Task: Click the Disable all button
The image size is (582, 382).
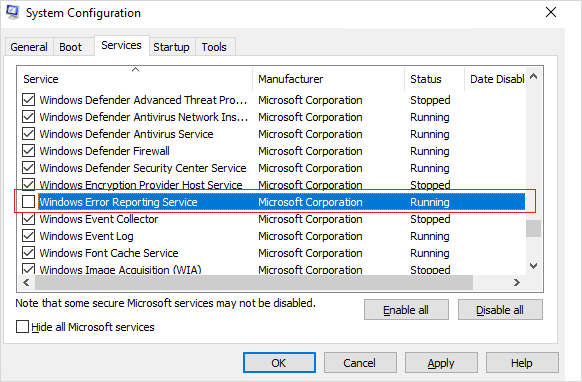Action: click(x=500, y=310)
